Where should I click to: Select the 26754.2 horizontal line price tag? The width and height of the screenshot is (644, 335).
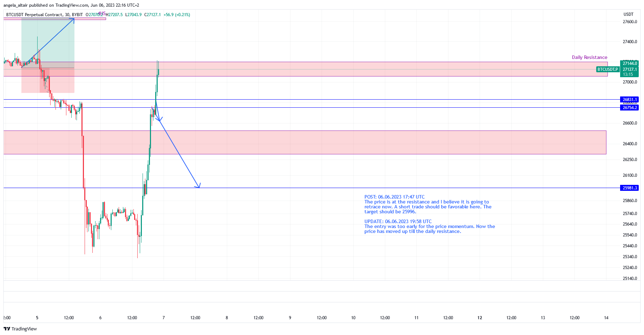(x=630, y=108)
